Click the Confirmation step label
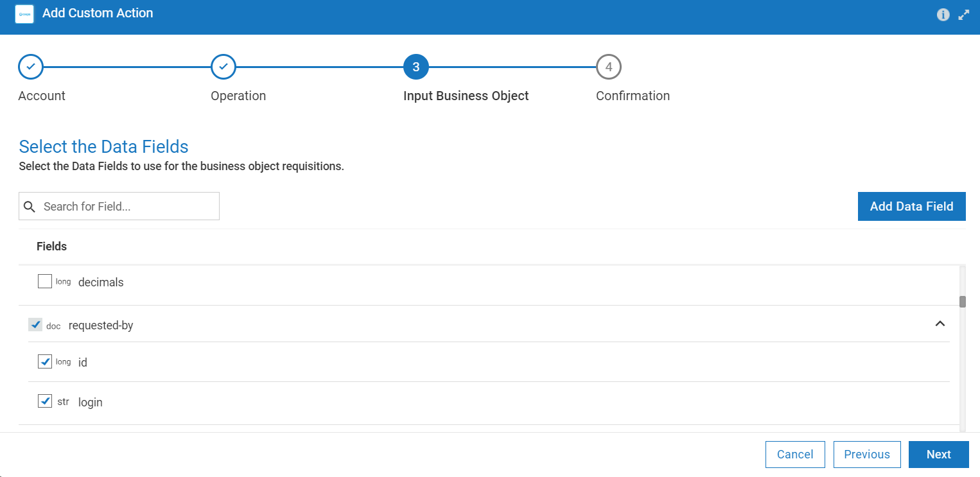980x477 pixels. click(633, 96)
